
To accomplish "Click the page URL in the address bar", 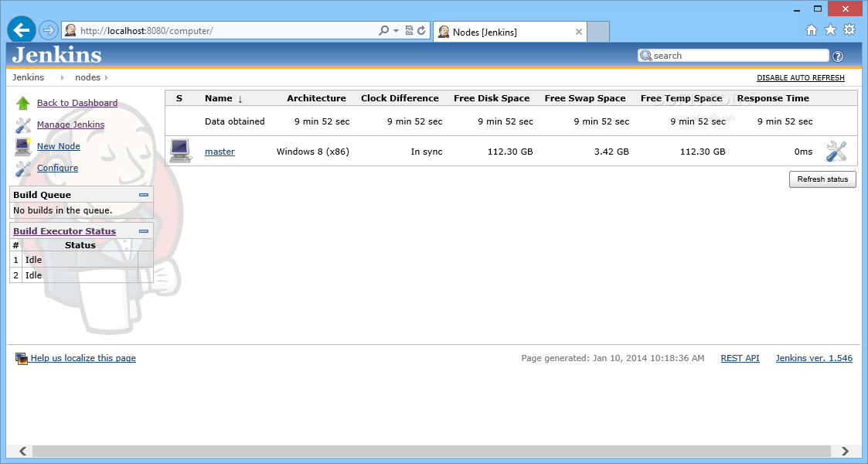I will tap(147, 31).
